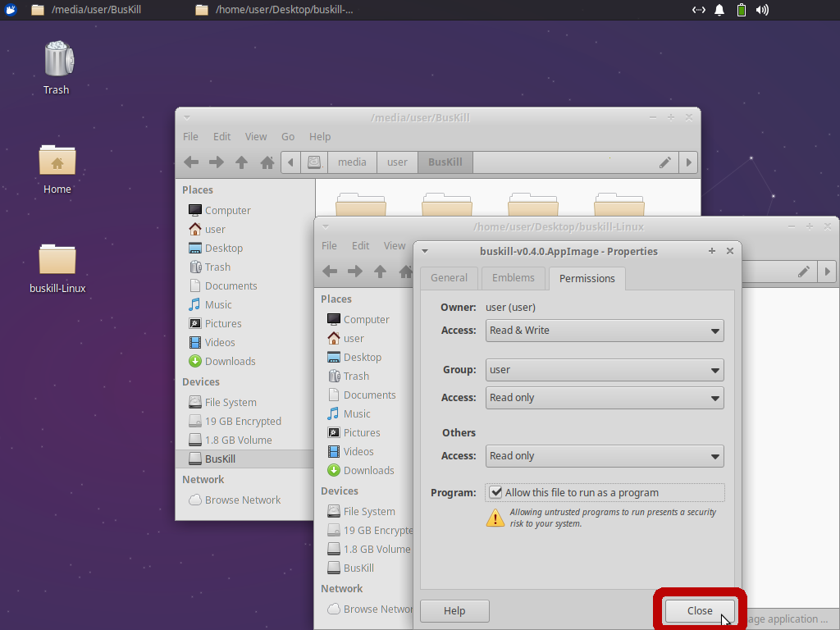Open the Others Access dropdown

[x=605, y=456]
